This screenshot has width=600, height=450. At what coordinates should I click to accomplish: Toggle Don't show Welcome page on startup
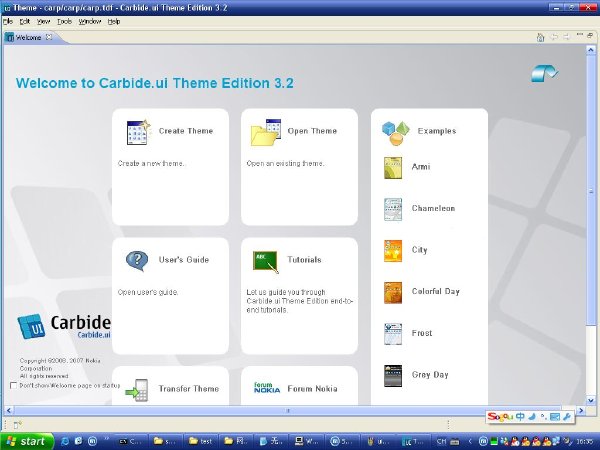(x=13, y=385)
